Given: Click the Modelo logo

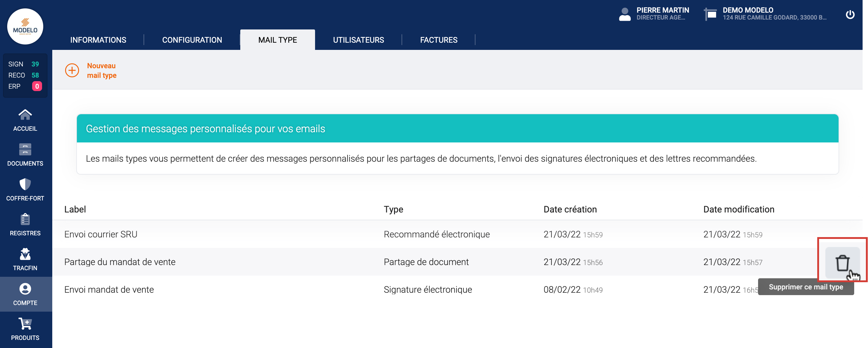Looking at the screenshot, I should pyautogui.click(x=25, y=27).
